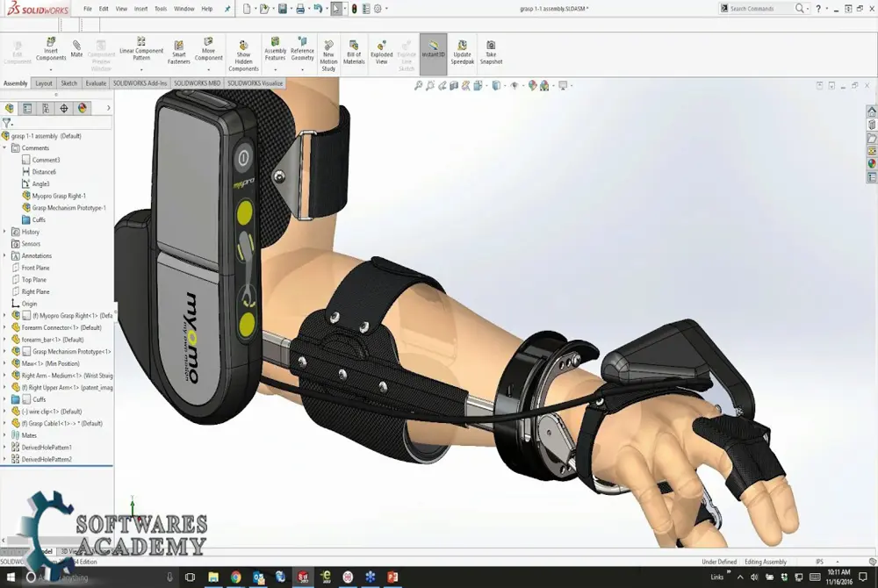Pin the menu bar with pushpin icon
The image size is (878, 588).
227,9
